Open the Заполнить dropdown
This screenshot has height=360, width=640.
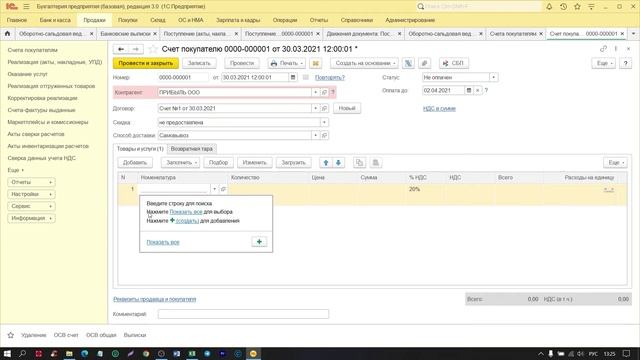[180, 162]
